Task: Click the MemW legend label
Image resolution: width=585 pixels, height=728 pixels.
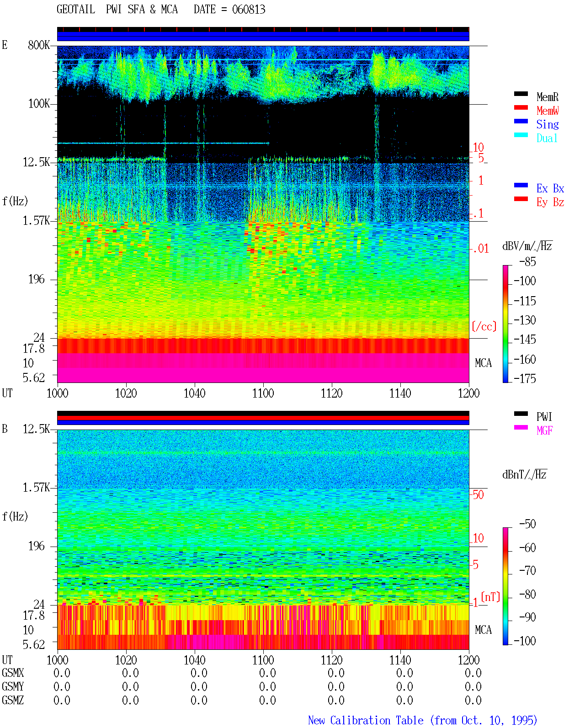Action: pyautogui.click(x=548, y=111)
